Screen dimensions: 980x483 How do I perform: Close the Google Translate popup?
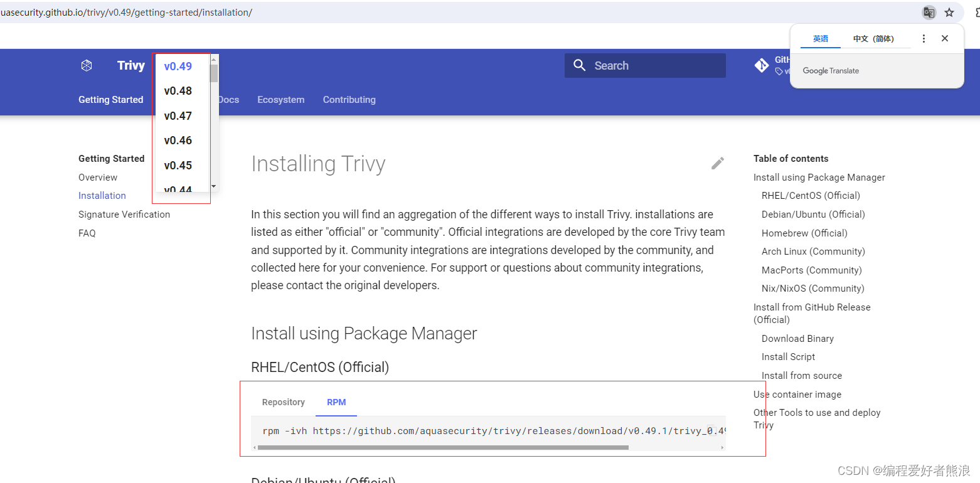[x=945, y=38]
